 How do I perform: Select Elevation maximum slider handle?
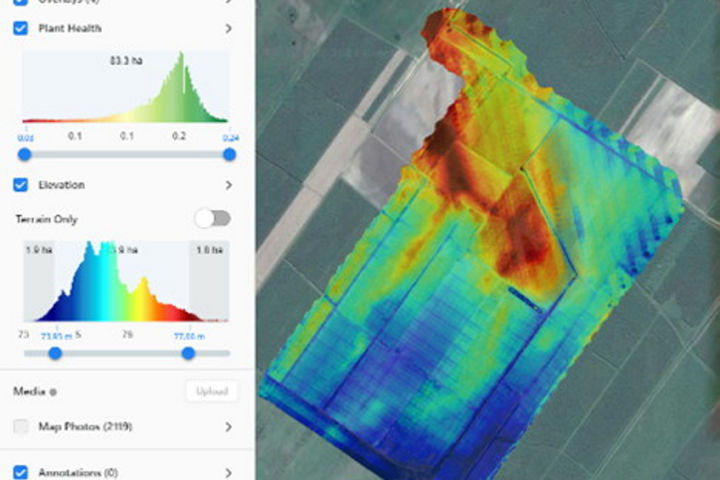click(188, 353)
